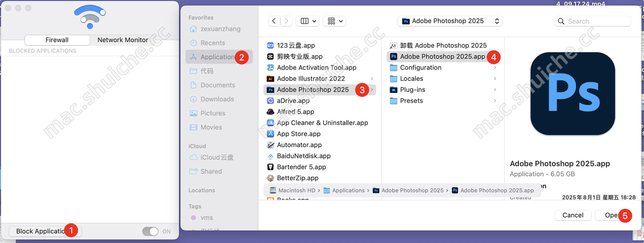Select the Bartender 5.app icon

tap(271, 167)
